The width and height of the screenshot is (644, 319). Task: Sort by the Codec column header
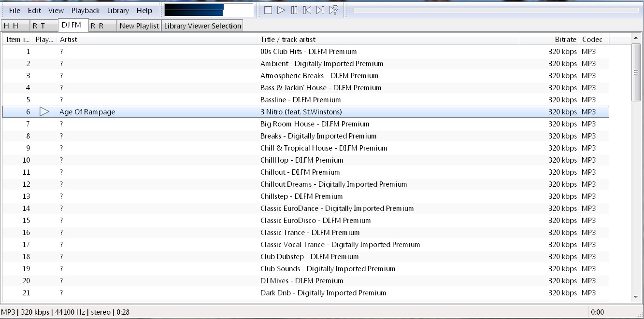pos(594,40)
